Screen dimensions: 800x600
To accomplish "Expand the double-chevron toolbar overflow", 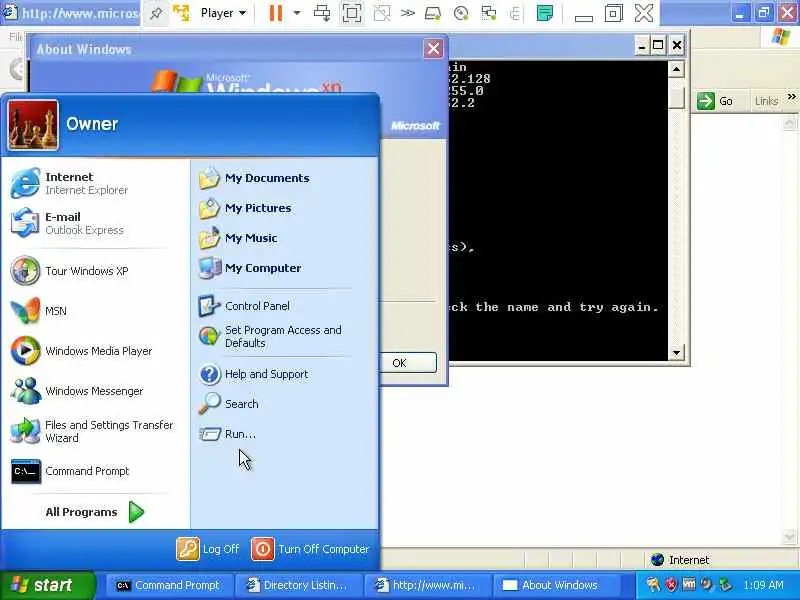I will coord(408,13).
